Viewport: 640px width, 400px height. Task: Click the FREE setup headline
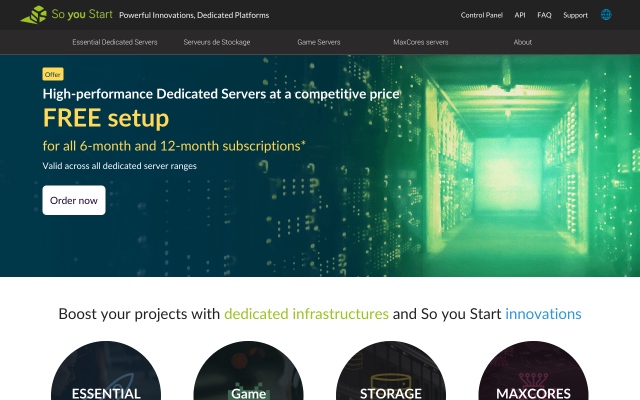pos(106,118)
